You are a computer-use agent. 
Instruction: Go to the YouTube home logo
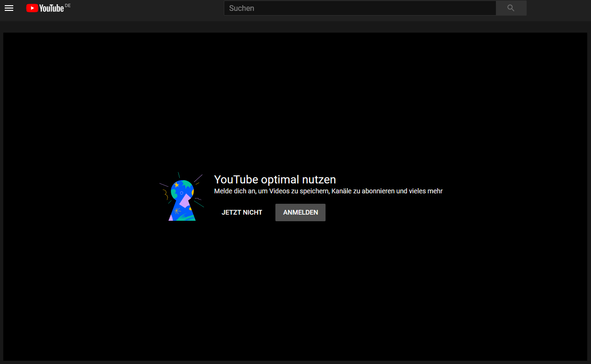[x=45, y=8]
